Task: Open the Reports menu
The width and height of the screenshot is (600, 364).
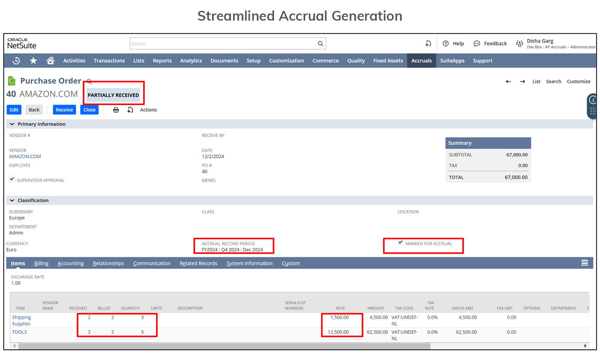Action: click(x=162, y=61)
